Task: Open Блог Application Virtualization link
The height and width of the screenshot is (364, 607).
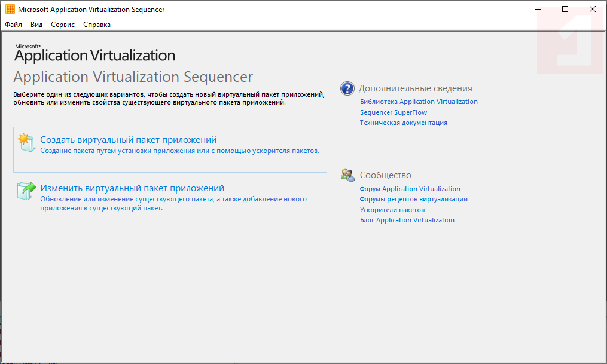Action: [407, 220]
